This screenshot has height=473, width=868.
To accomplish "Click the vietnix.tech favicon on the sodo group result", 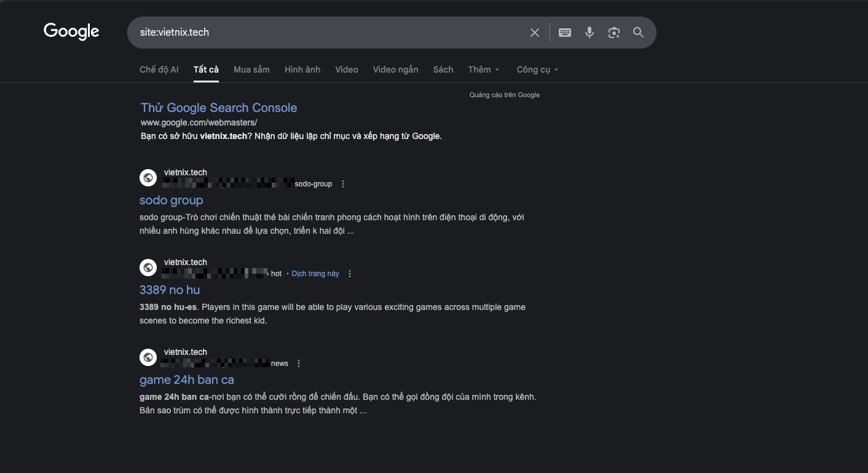I will point(148,177).
